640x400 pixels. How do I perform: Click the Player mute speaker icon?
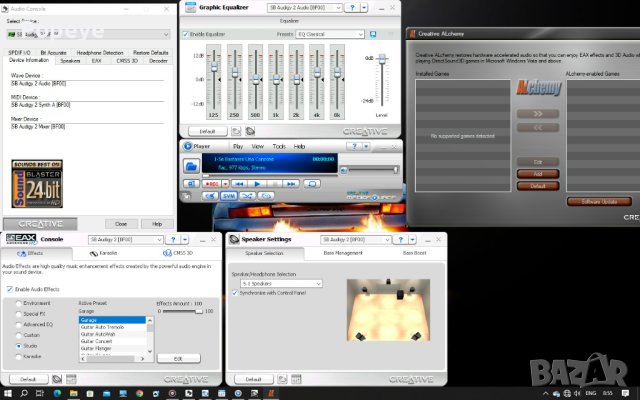click(344, 170)
